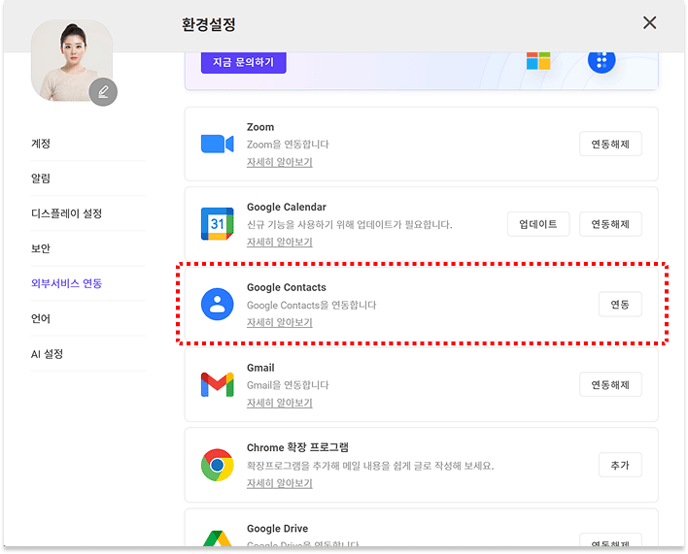This screenshot has width=688, height=554.
Task: Click the Zoom title text
Action: [260, 127]
